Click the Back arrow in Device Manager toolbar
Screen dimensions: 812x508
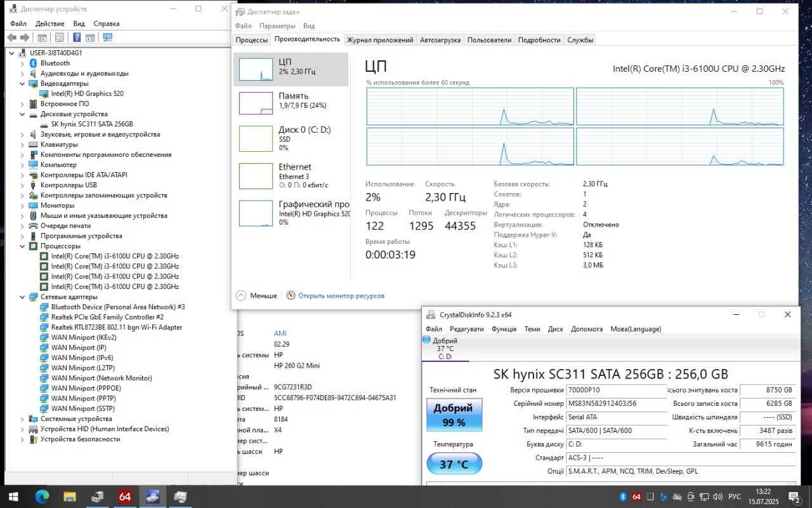click(11, 37)
